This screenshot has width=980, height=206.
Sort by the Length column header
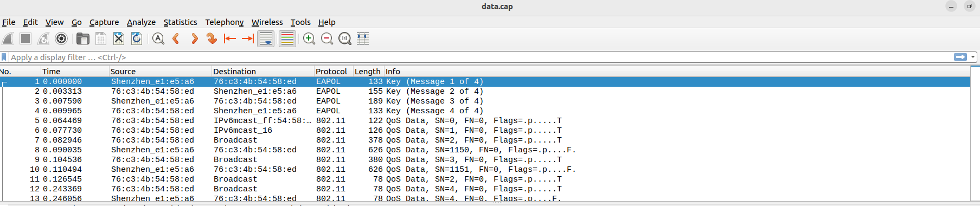369,72
